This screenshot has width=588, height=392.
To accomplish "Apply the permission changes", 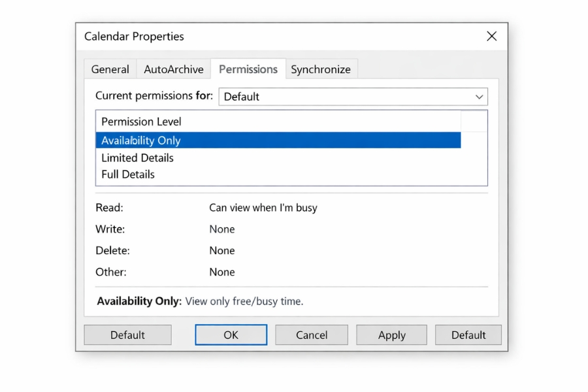I will coord(391,335).
